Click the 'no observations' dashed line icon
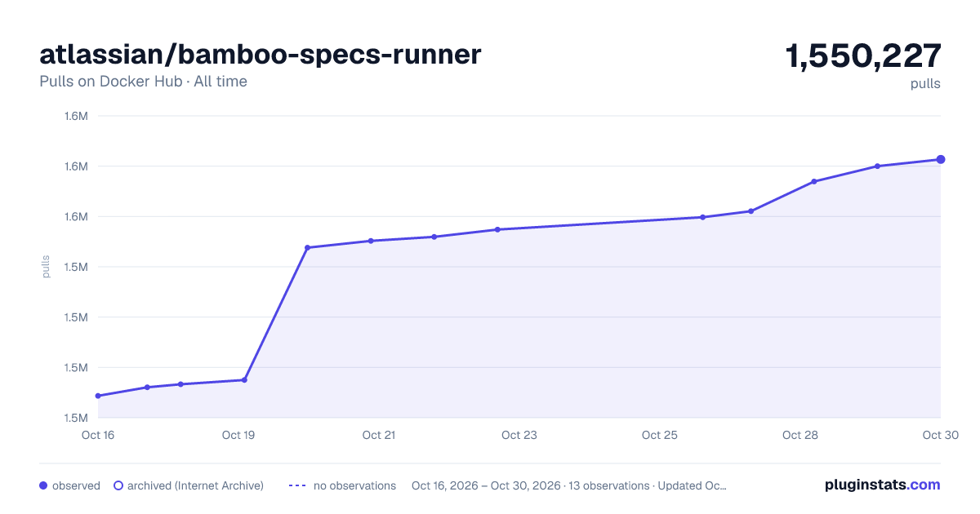Screen dimensions: 980x514 point(297,485)
